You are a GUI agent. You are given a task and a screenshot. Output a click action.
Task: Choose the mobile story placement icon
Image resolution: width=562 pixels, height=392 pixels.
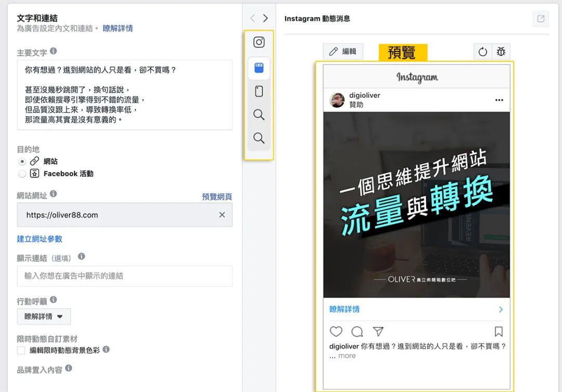tap(259, 92)
